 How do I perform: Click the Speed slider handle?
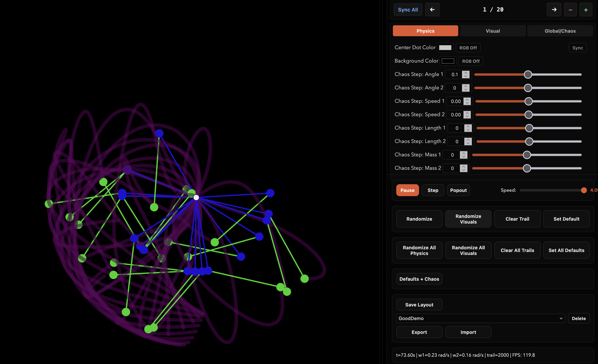point(584,190)
